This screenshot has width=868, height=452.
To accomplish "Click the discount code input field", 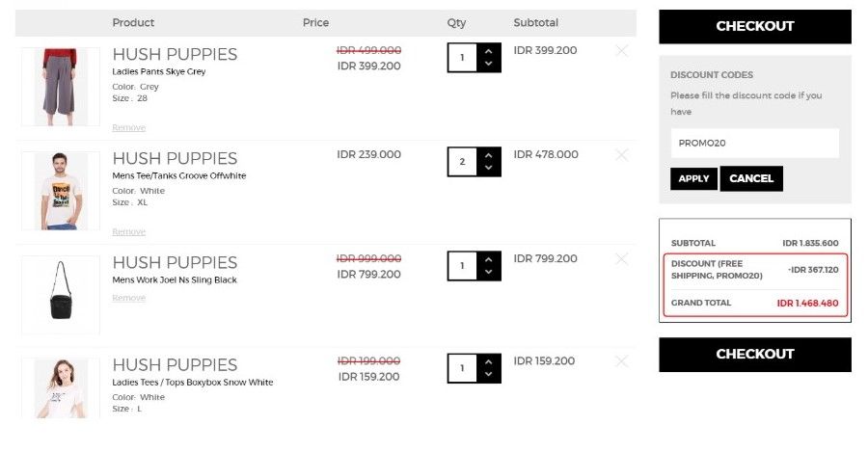I will [755, 144].
